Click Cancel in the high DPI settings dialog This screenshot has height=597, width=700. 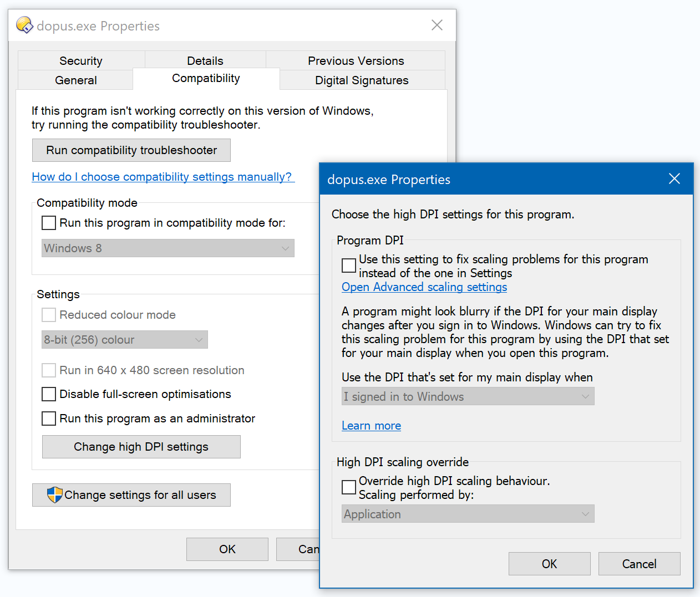pos(640,564)
